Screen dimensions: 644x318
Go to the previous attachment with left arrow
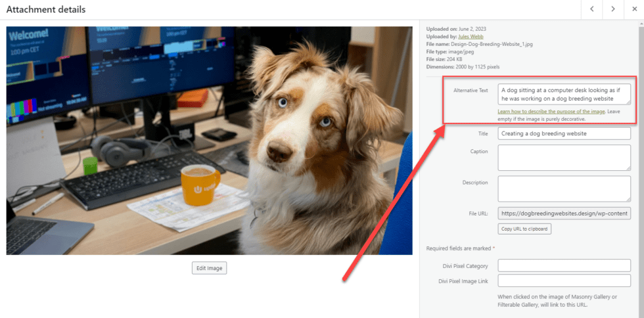[592, 9]
